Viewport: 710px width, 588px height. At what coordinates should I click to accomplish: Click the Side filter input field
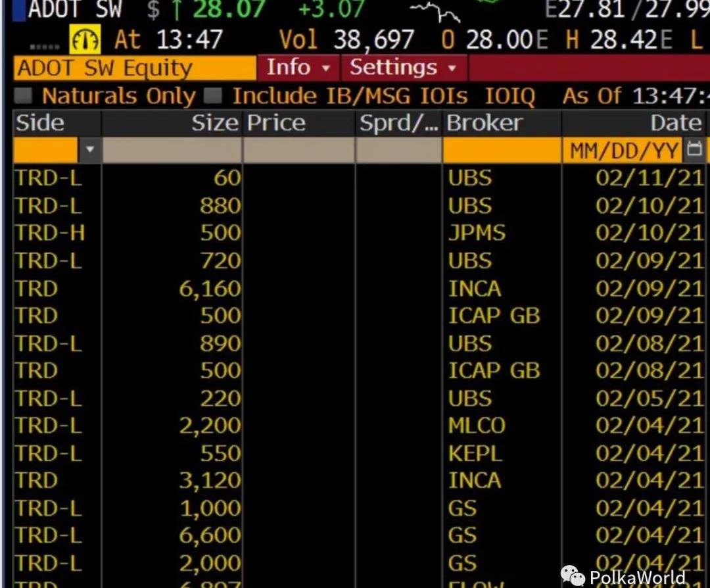pyautogui.click(x=46, y=149)
